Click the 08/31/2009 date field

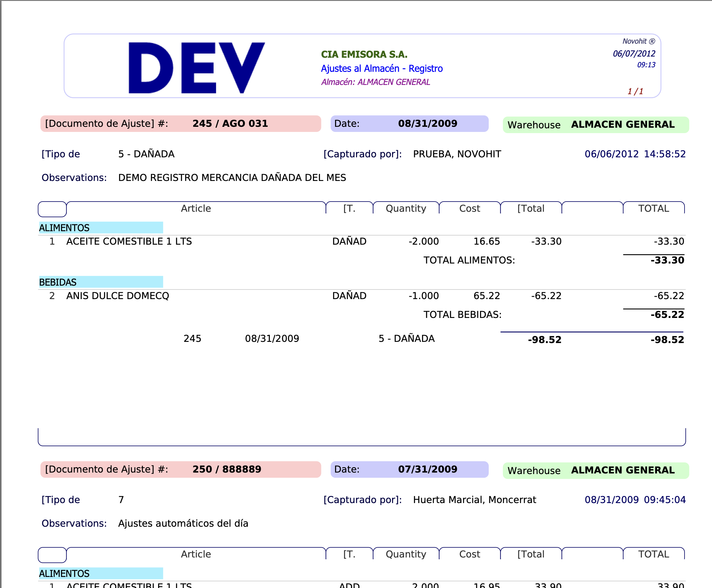[x=427, y=124]
